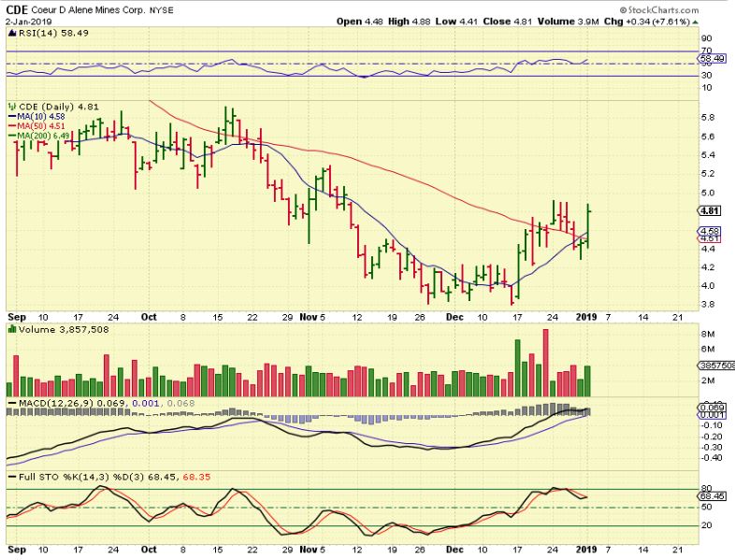735x560 pixels.
Task: Click the 80 level on the stochastic axis
Action: 706,489
